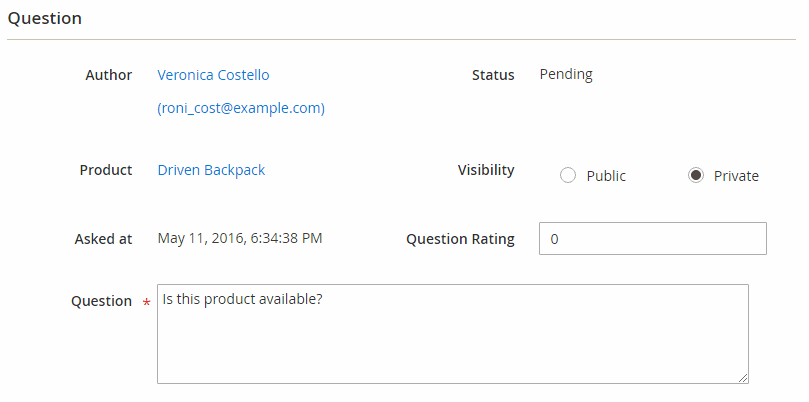Open the Driven Backpack product link
Image resolution: width=809 pixels, height=402 pixels.
(211, 170)
